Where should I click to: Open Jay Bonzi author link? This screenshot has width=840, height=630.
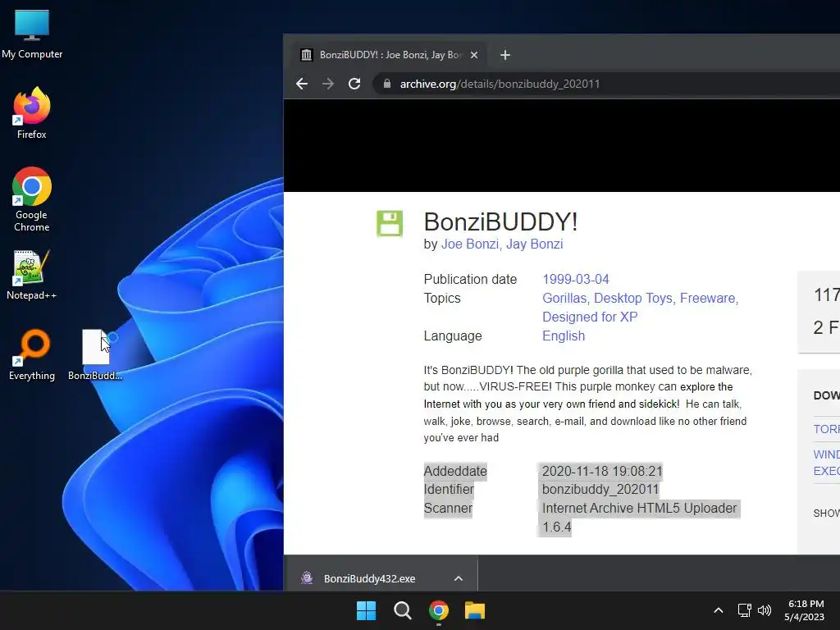click(534, 244)
